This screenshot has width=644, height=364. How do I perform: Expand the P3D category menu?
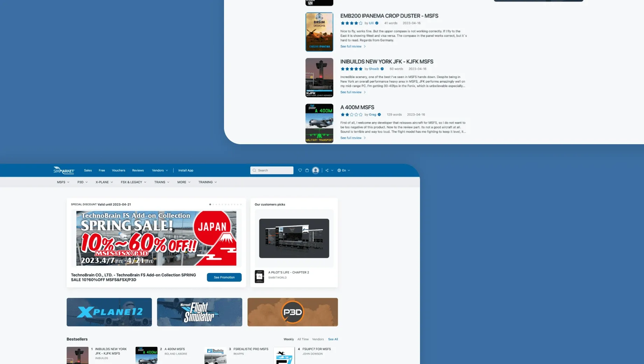tap(83, 182)
